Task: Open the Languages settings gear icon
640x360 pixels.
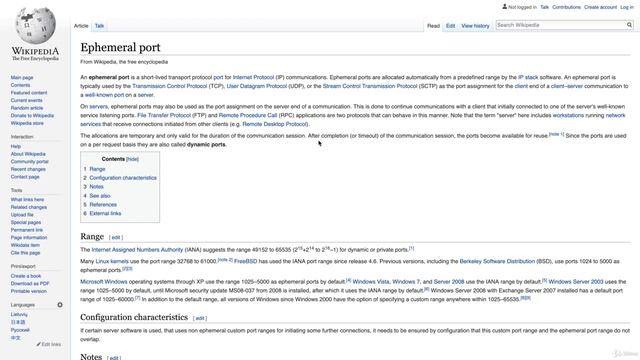Action: [60, 305]
